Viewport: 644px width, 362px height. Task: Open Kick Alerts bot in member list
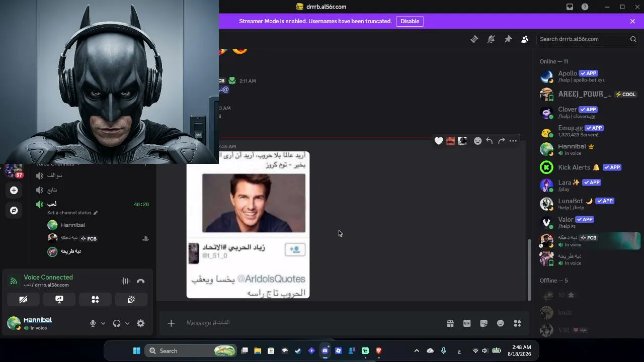click(589, 167)
